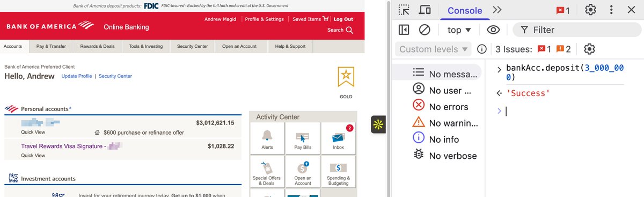Open the Help & Support tab

pos(290,47)
